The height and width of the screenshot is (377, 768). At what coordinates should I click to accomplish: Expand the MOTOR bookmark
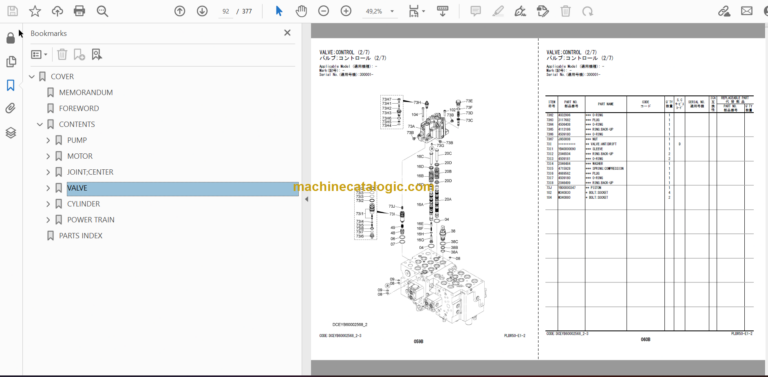pyautogui.click(x=48, y=156)
